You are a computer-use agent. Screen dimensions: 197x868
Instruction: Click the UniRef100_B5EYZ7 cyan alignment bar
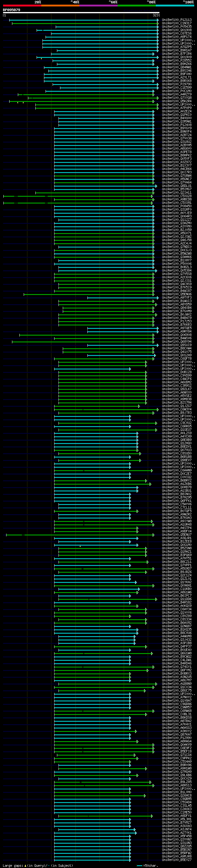point(93,861)
